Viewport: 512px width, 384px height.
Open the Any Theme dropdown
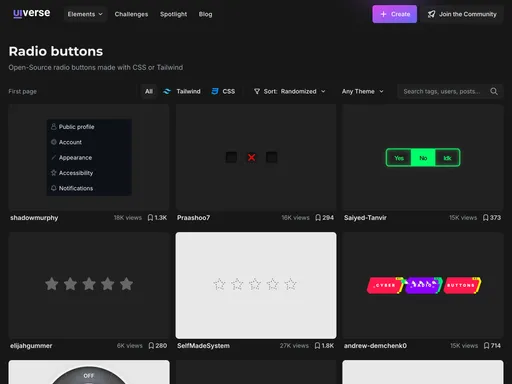[x=363, y=91]
